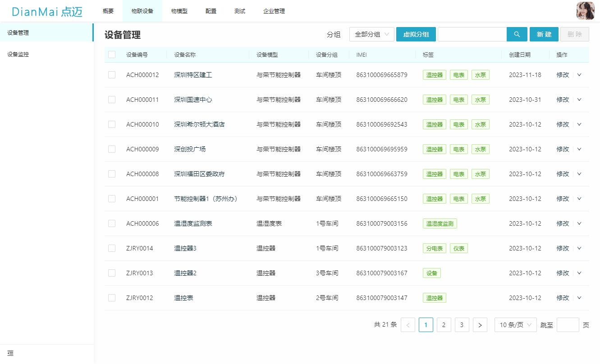This screenshot has height=364, width=600.
Task: Click the 跳至 page jump input field
Action: coord(568,325)
